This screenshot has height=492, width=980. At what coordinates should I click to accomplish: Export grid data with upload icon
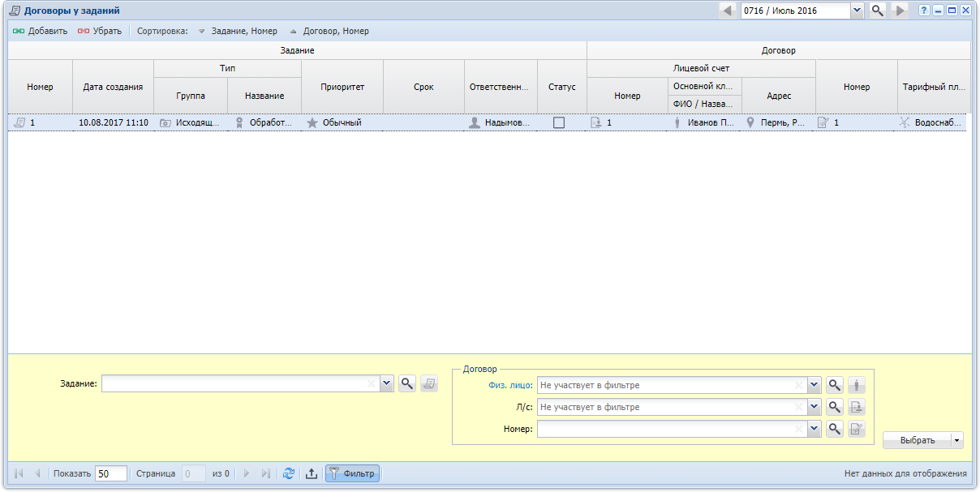point(311,473)
